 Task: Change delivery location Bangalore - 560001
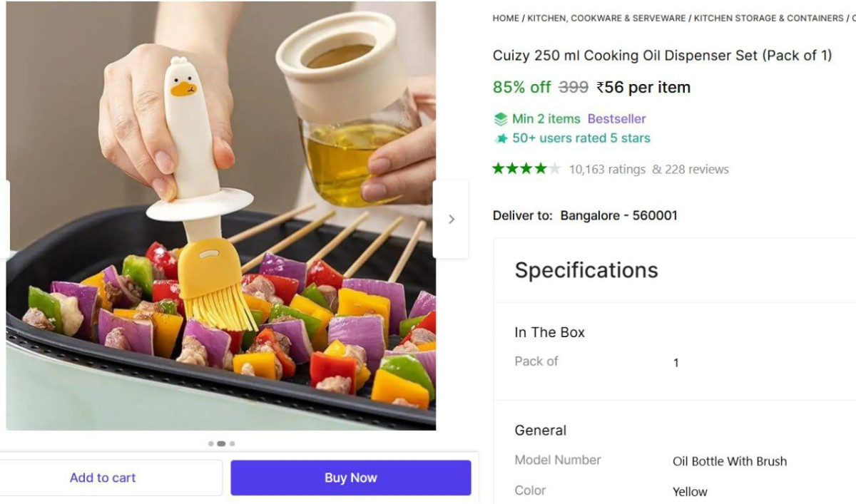click(618, 215)
